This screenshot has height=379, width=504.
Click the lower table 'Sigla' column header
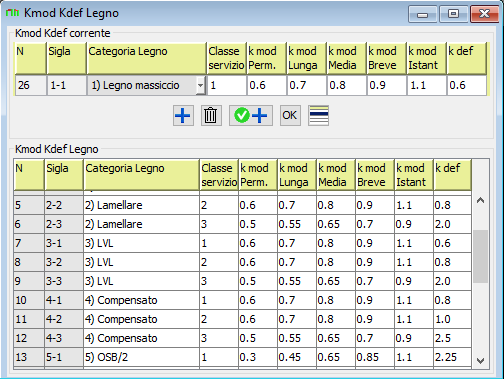(x=64, y=175)
